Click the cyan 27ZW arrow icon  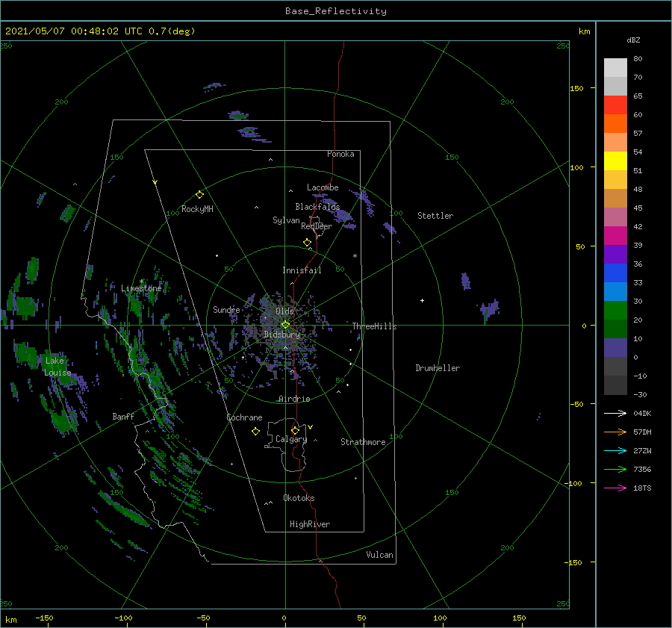[615, 450]
